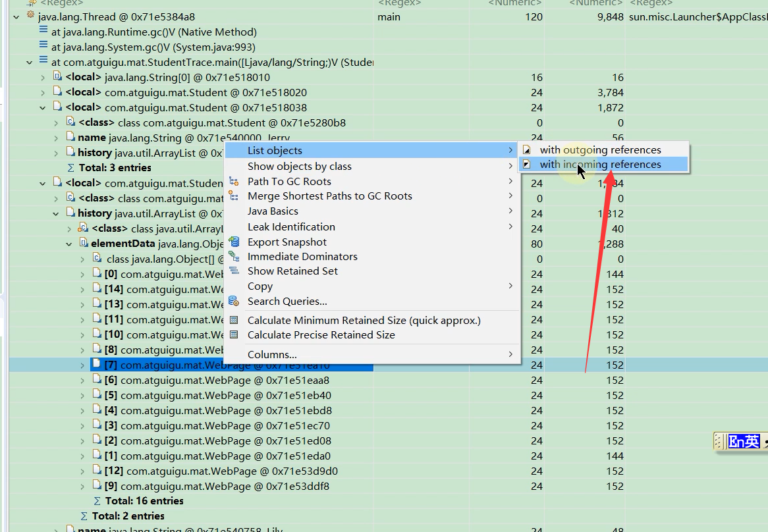
Task: Click the Export Snapshot icon
Action: point(234,242)
